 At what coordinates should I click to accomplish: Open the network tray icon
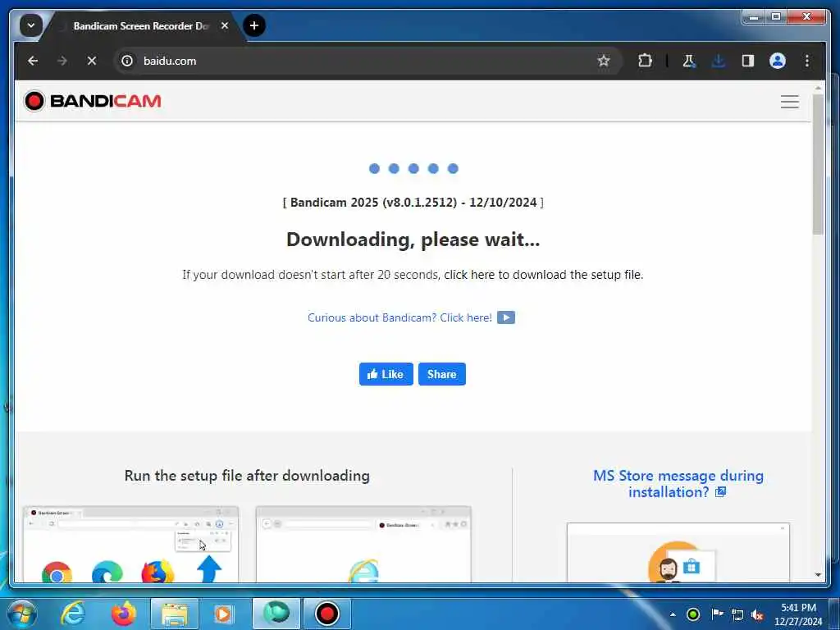click(737, 615)
